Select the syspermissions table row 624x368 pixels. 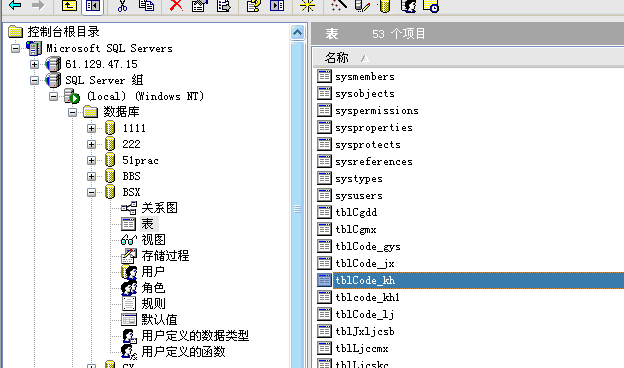[377, 111]
